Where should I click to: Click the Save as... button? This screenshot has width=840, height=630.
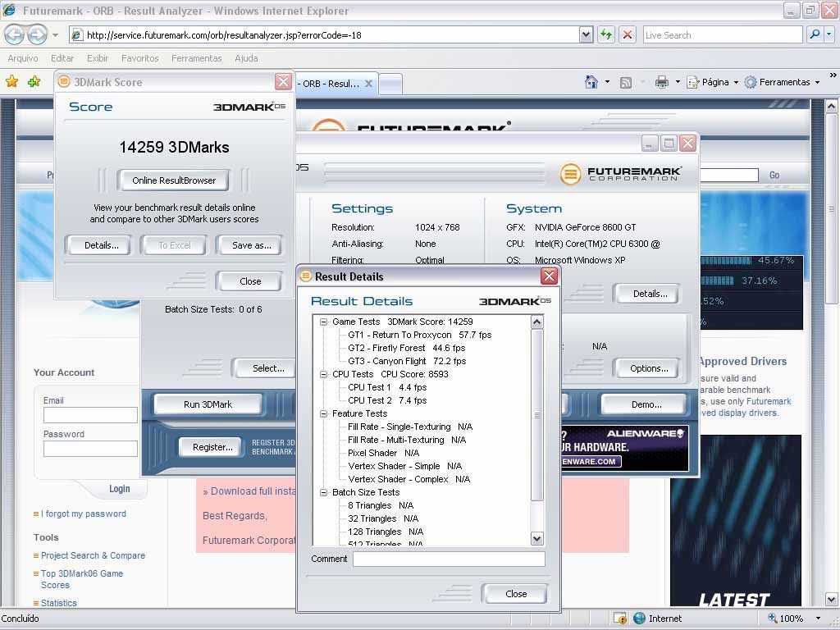[x=251, y=245]
